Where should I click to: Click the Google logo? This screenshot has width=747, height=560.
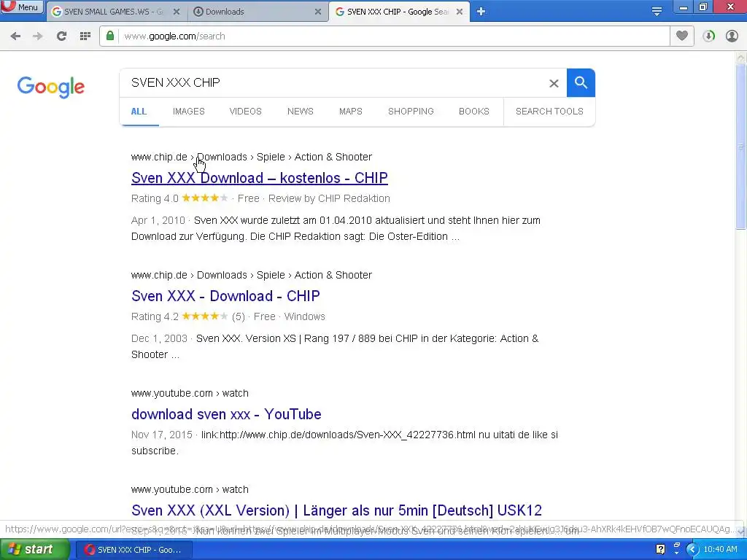pyautogui.click(x=51, y=87)
